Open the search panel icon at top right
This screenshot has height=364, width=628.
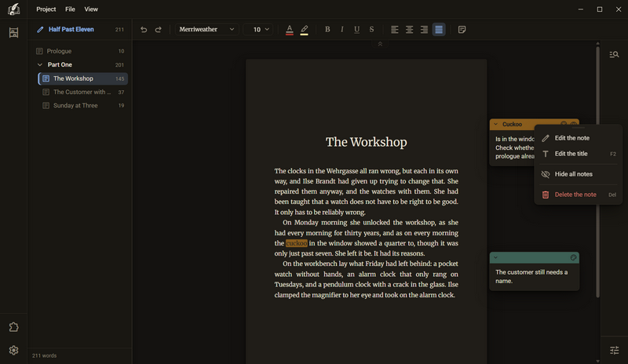614,54
